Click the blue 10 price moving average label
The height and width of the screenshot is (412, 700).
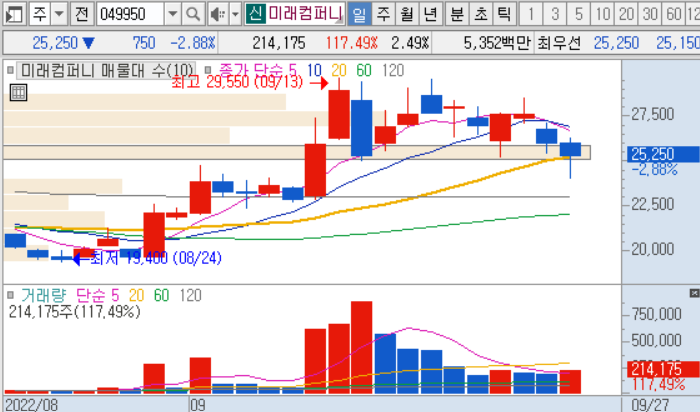pyautogui.click(x=314, y=70)
